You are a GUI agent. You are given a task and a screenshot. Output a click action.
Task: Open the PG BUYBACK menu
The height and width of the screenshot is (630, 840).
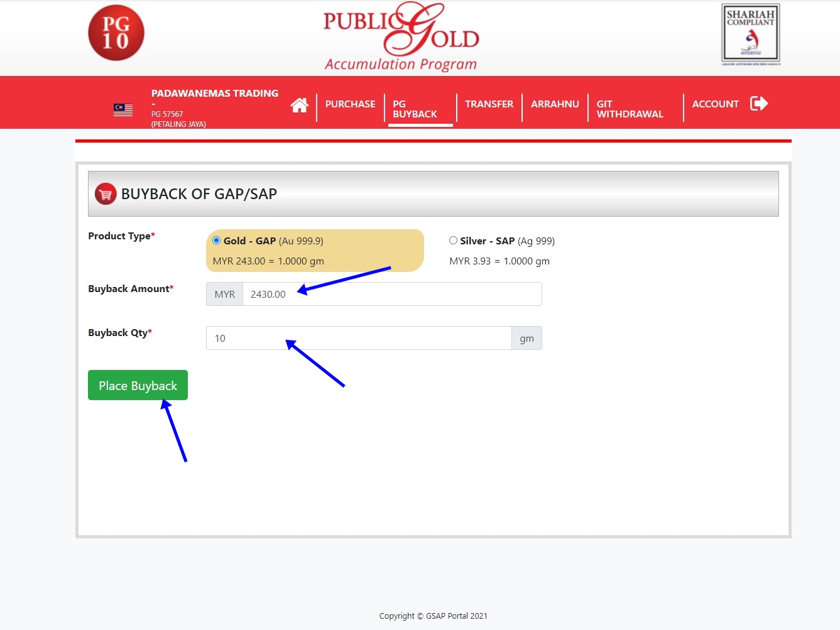415,109
